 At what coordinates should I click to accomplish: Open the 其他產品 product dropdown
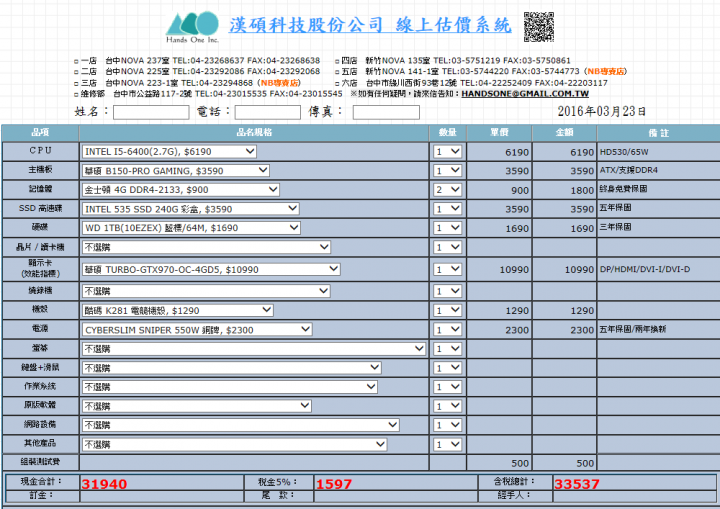point(235,444)
